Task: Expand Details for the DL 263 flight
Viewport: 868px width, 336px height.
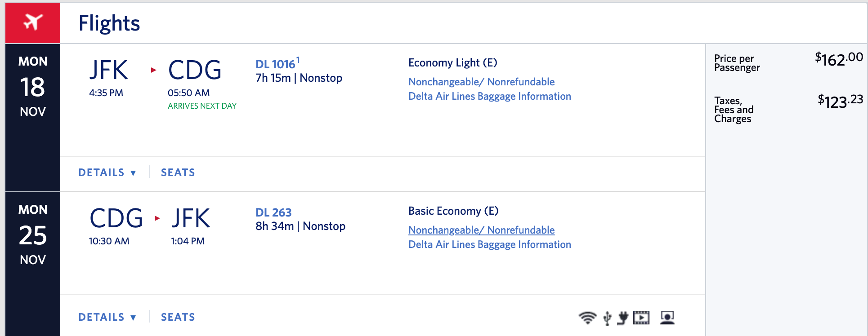Action: 107,317
